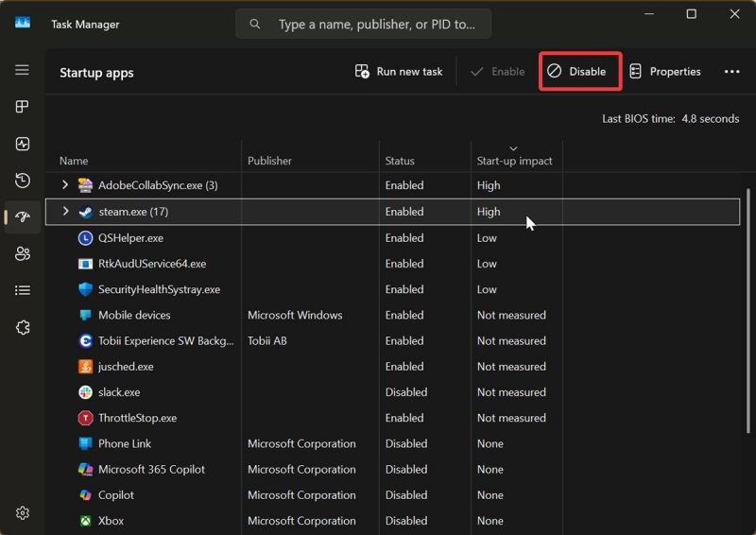The image size is (756, 535).
Task: Sort by the Start-up impact column
Action: coord(514,161)
